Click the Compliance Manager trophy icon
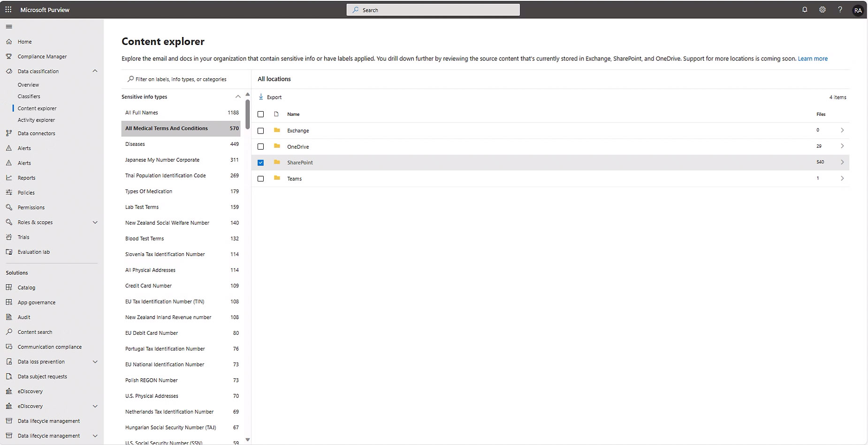The image size is (868, 445). pyautogui.click(x=9, y=56)
